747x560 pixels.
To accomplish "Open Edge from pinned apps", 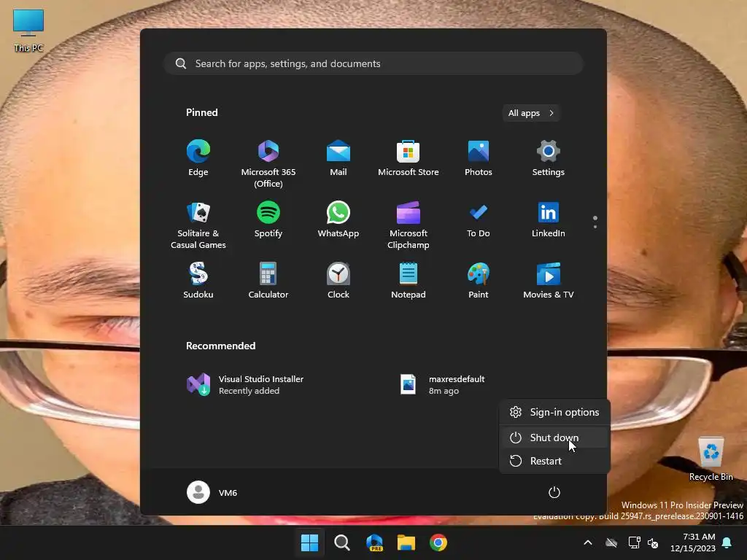I will [x=198, y=158].
